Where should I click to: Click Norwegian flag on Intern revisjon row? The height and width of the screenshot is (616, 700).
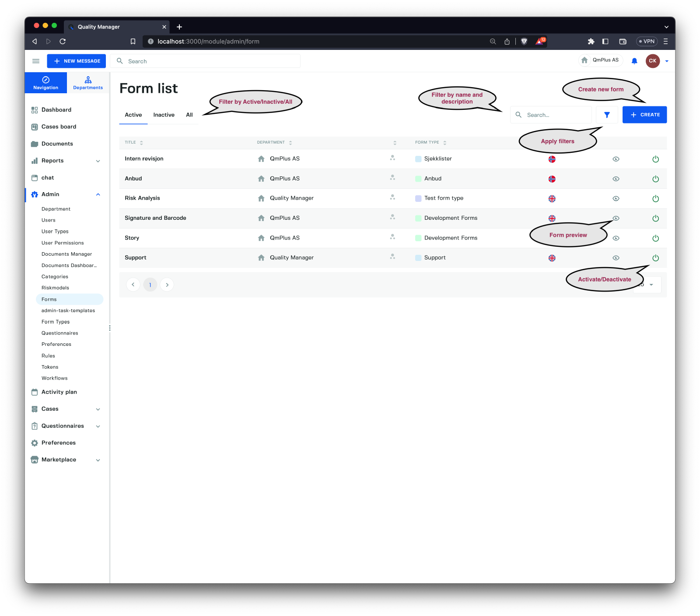point(552,159)
